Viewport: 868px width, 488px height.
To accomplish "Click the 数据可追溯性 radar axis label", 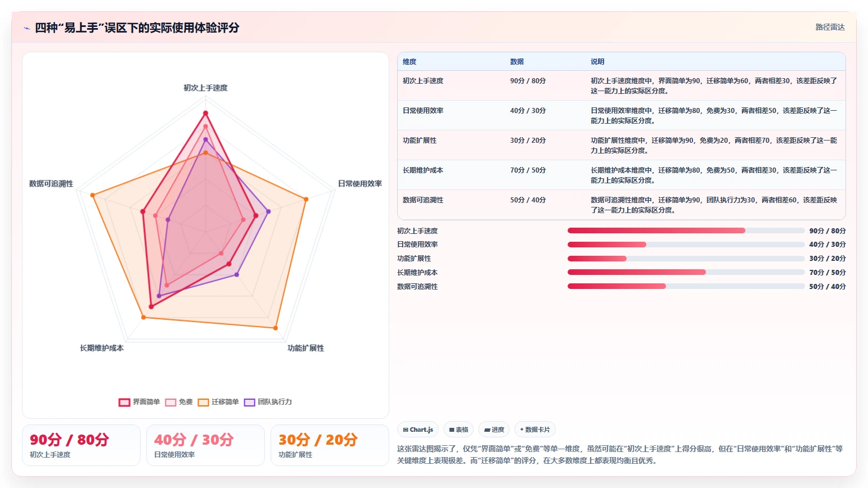I will point(51,184).
